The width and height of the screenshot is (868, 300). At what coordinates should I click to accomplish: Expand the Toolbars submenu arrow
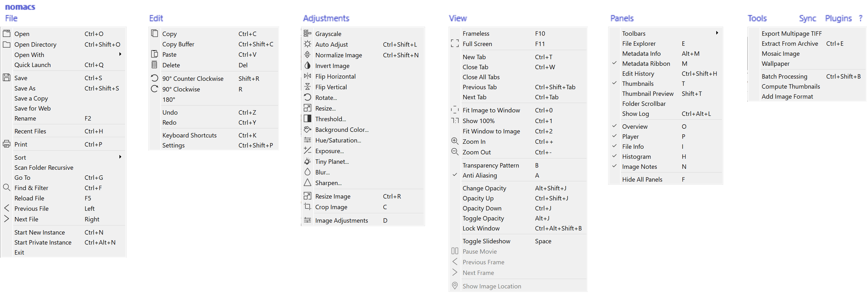click(717, 33)
